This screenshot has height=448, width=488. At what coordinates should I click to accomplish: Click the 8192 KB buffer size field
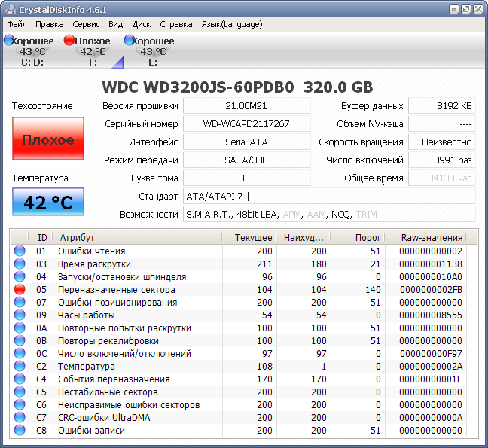point(442,105)
